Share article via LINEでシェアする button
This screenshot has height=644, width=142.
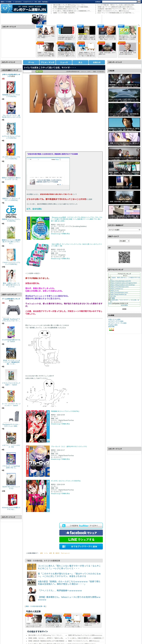click(x=81, y=539)
